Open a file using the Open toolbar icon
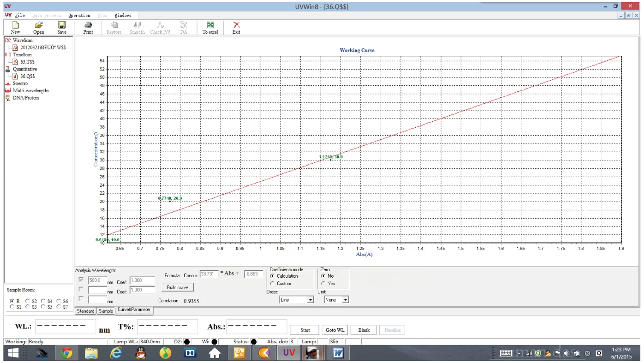Viewport: 644px width, 363px height. point(38,28)
